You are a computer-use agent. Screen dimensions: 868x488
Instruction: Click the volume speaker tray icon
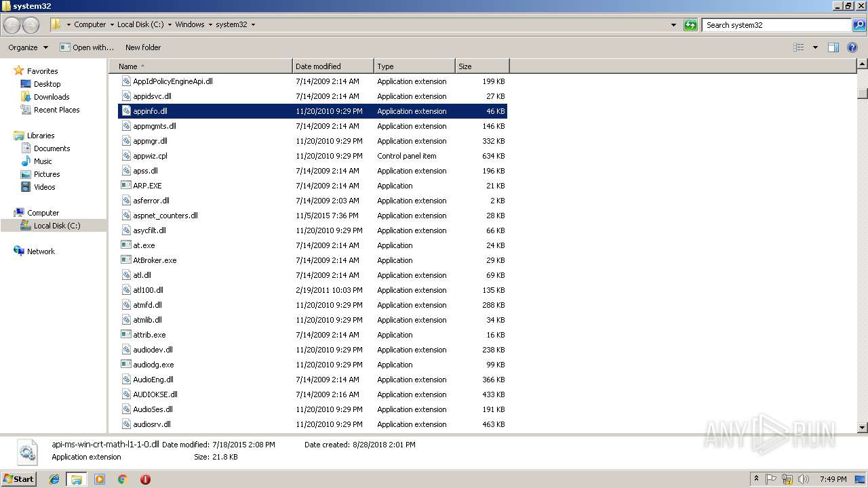(804, 479)
